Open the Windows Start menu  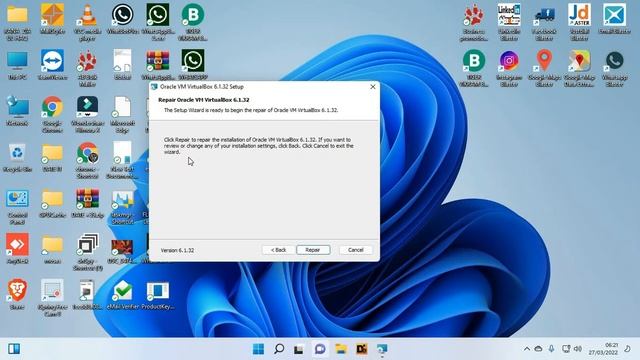tap(258, 349)
